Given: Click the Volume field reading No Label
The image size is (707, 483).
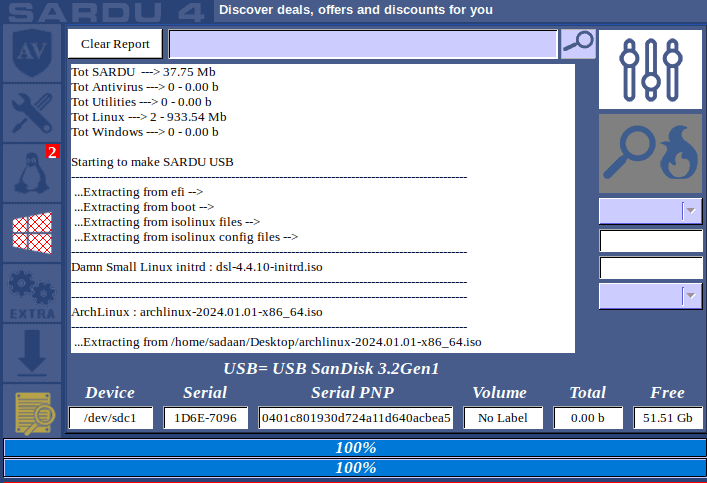Looking at the screenshot, I should tap(503, 418).
